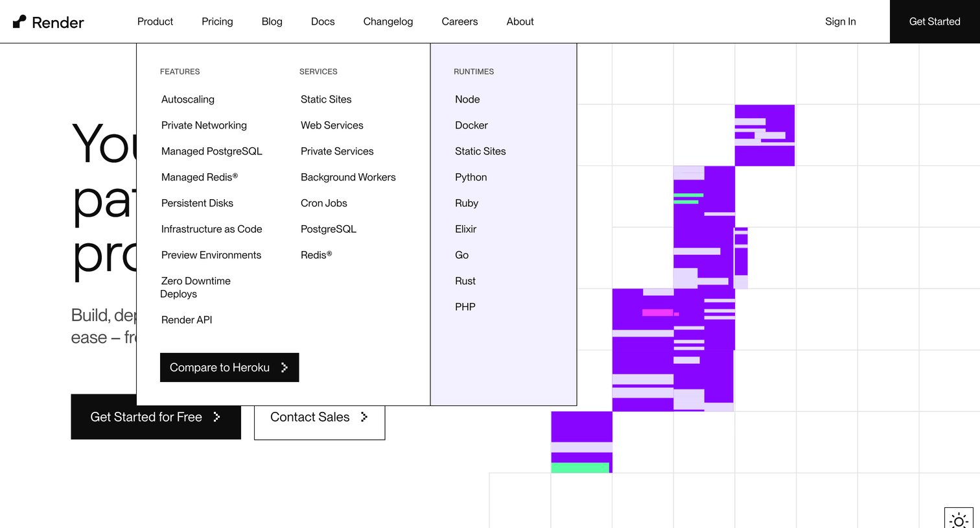The image size is (980, 528).
Task: Open the PHP runtime link
Action: [465, 307]
